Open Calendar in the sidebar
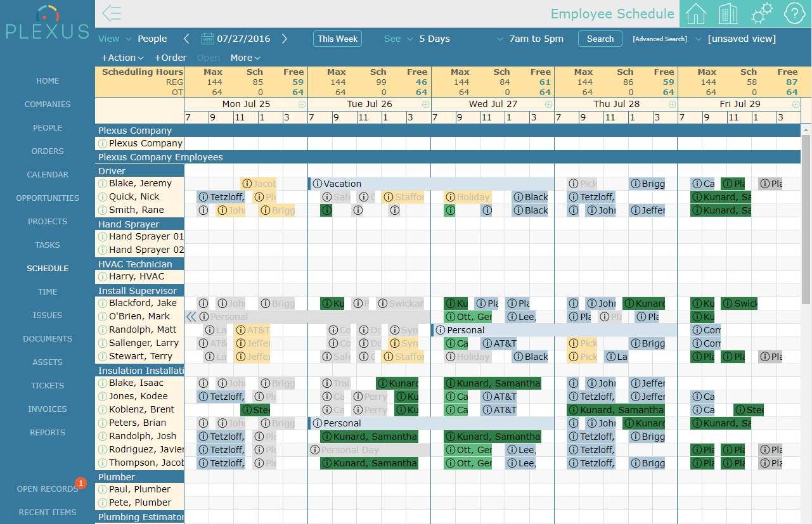 click(48, 175)
